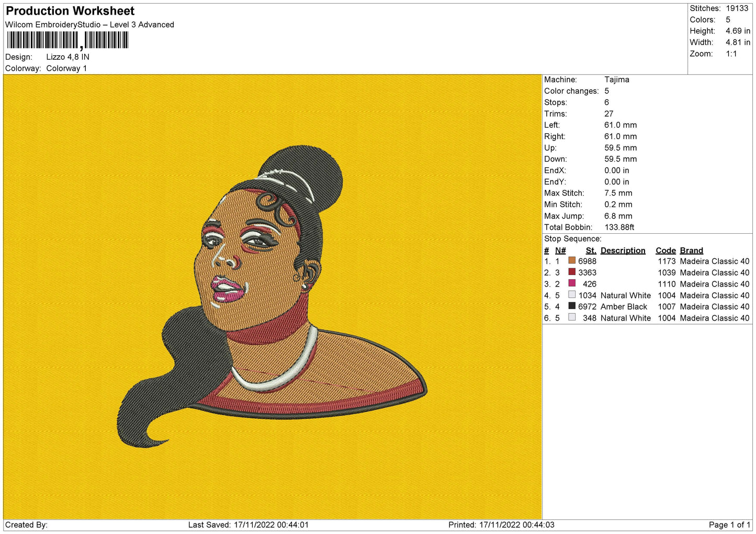Viewport: 756px width, 534px height.
Task: Click the Stop Sequence heading
Action: coord(573,239)
